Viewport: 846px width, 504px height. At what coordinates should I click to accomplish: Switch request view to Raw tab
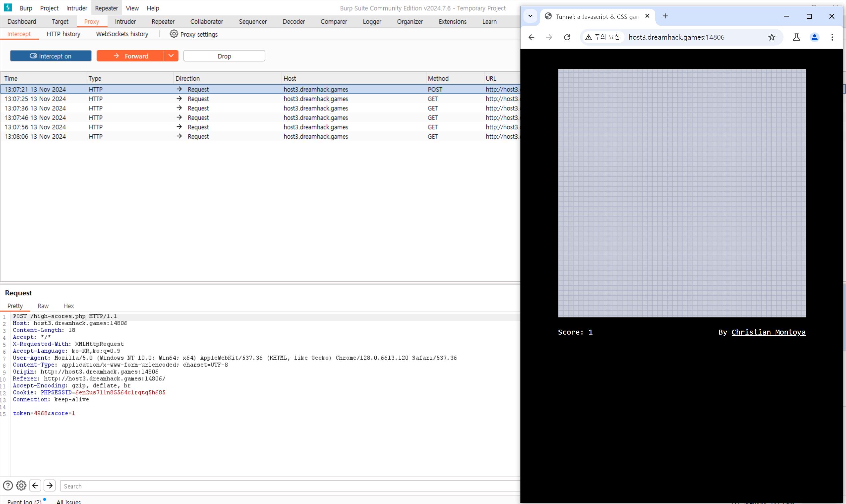click(43, 306)
